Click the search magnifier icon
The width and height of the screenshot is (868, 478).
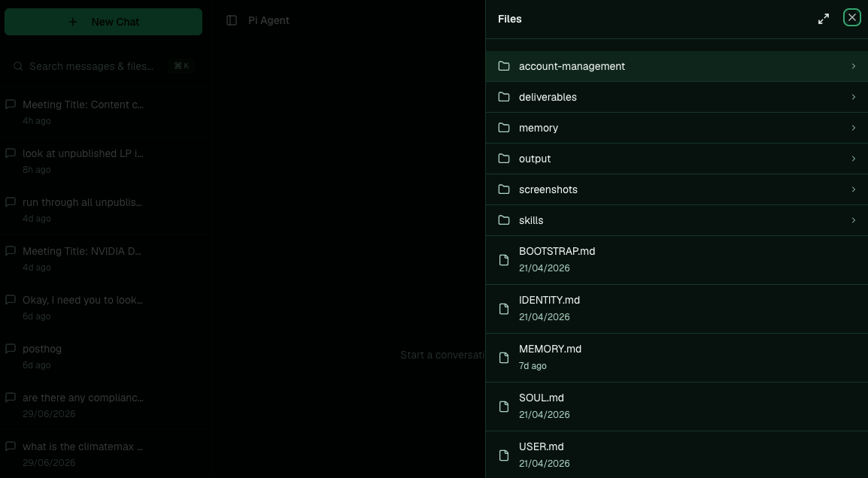click(18, 66)
